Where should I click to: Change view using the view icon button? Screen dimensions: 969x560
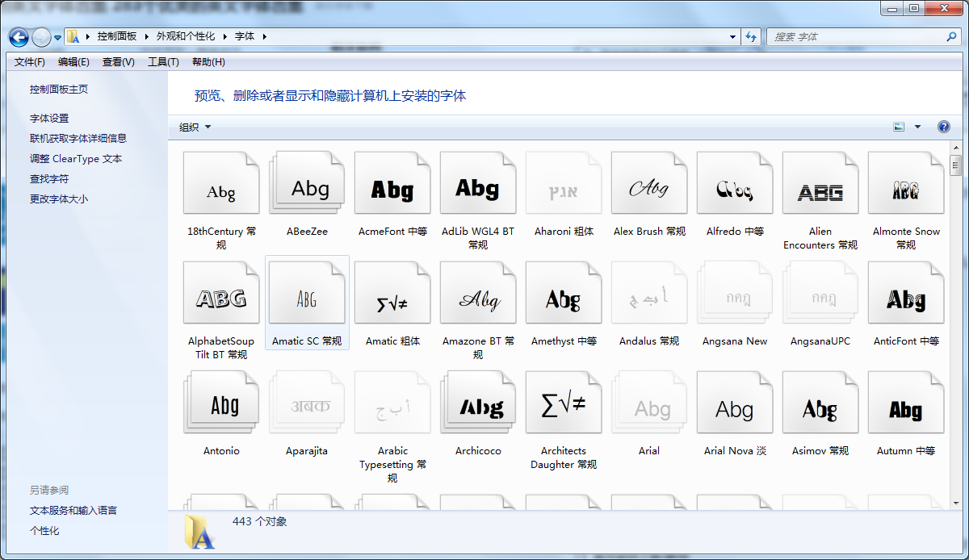coord(899,127)
